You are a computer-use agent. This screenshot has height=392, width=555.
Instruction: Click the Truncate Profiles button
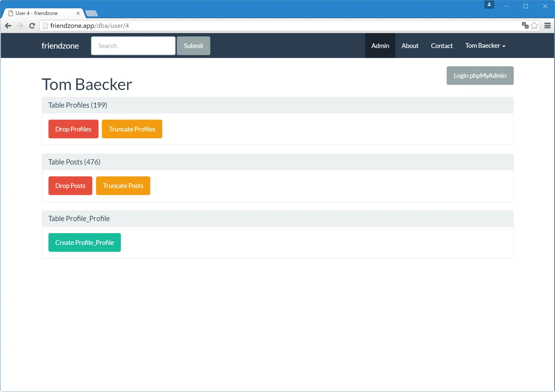(x=132, y=129)
